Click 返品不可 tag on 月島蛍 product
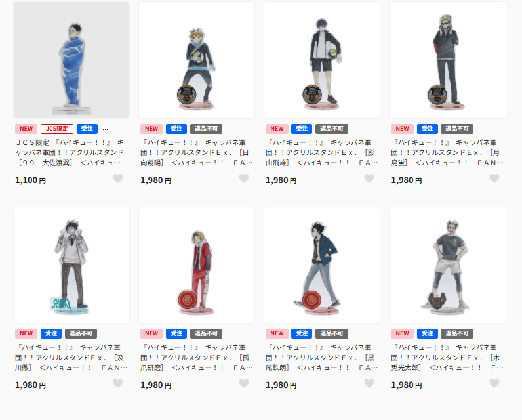This screenshot has width=522, height=420. [x=457, y=129]
